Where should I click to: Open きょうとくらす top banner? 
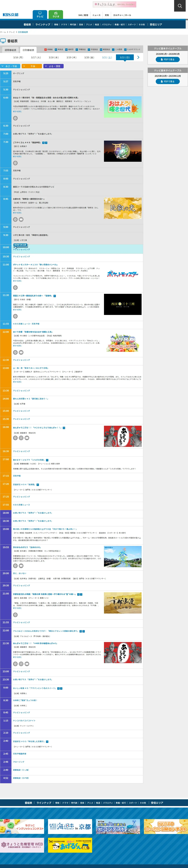point(115,4)
